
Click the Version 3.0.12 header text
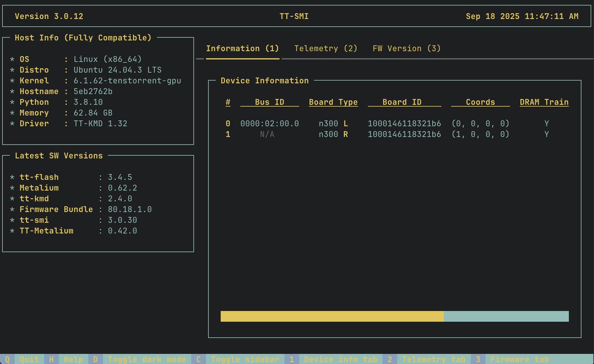(x=49, y=16)
